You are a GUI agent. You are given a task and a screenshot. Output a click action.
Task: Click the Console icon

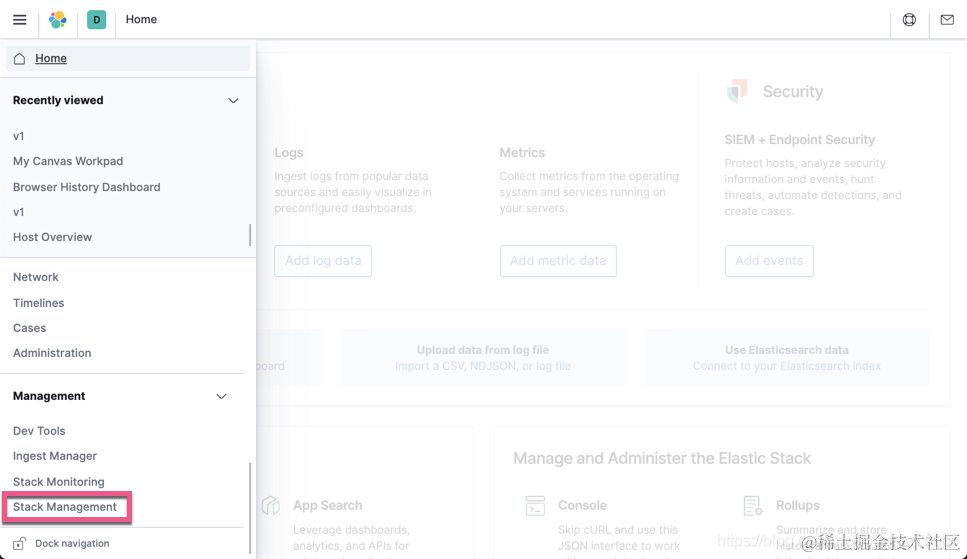pyautogui.click(x=535, y=505)
